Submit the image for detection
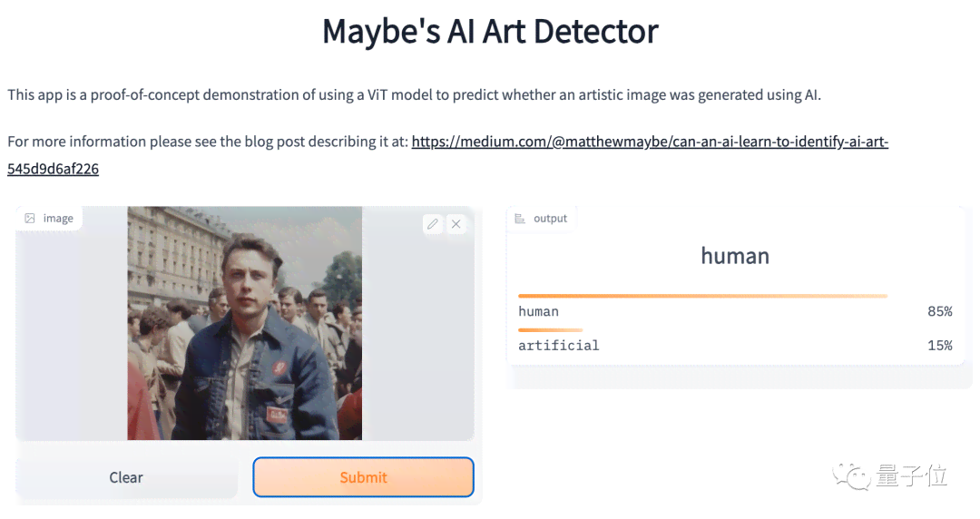 point(363,477)
